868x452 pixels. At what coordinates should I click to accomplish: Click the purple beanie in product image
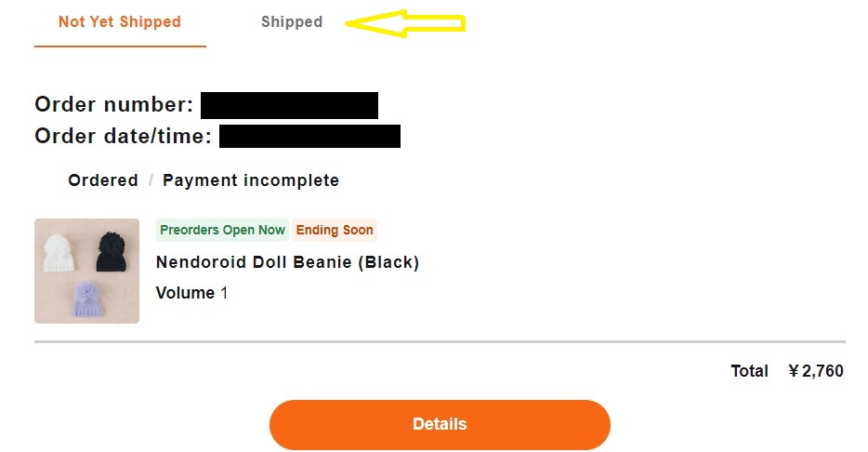point(87,299)
